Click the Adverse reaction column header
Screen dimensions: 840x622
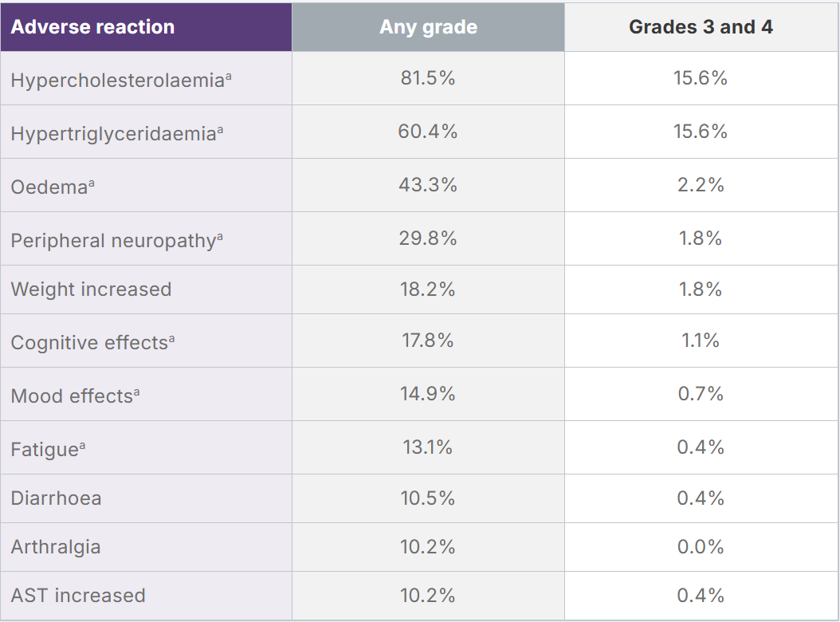coord(92,26)
